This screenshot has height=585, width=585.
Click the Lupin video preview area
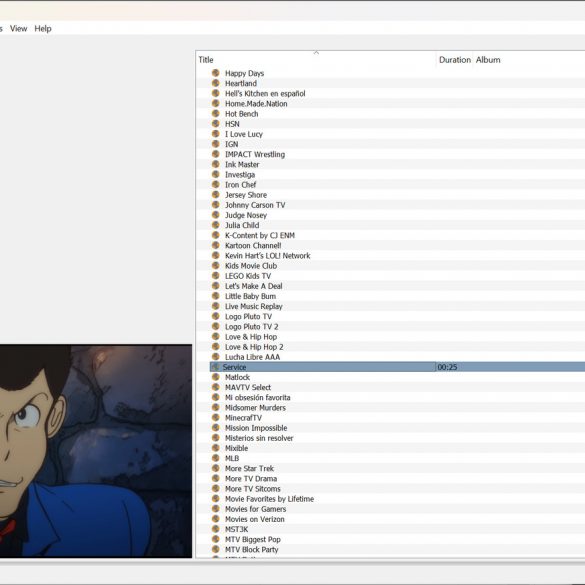(x=96, y=451)
